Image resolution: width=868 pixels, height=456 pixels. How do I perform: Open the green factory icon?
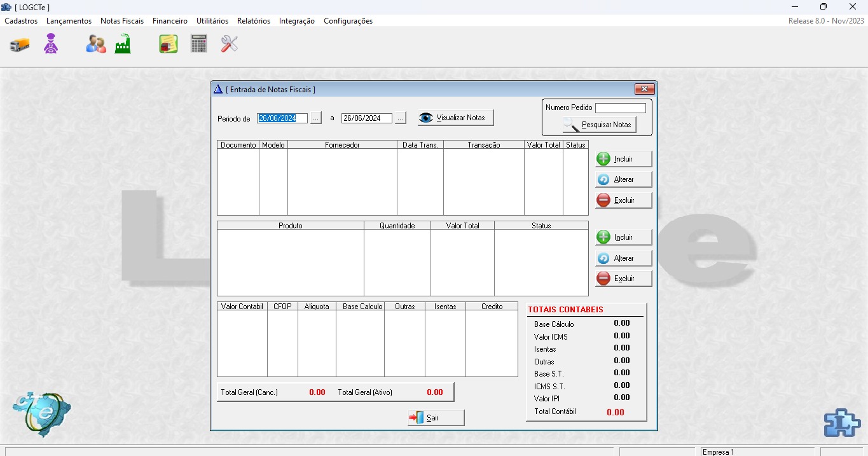123,44
